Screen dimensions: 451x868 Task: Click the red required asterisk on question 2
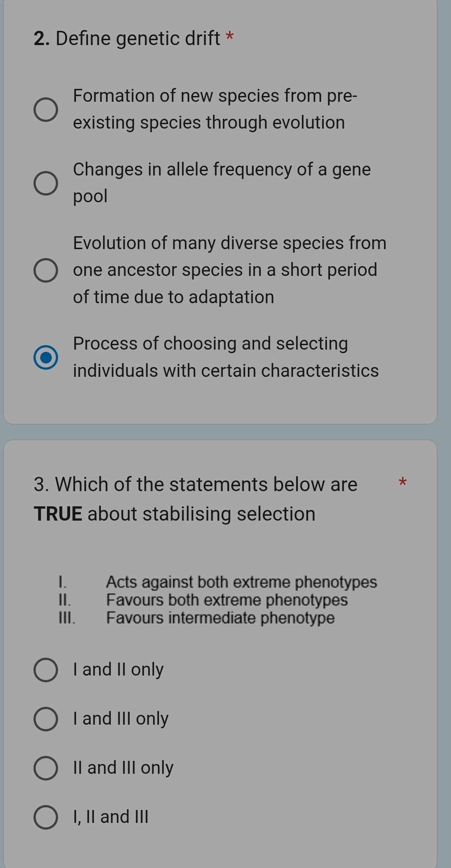[229, 37]
